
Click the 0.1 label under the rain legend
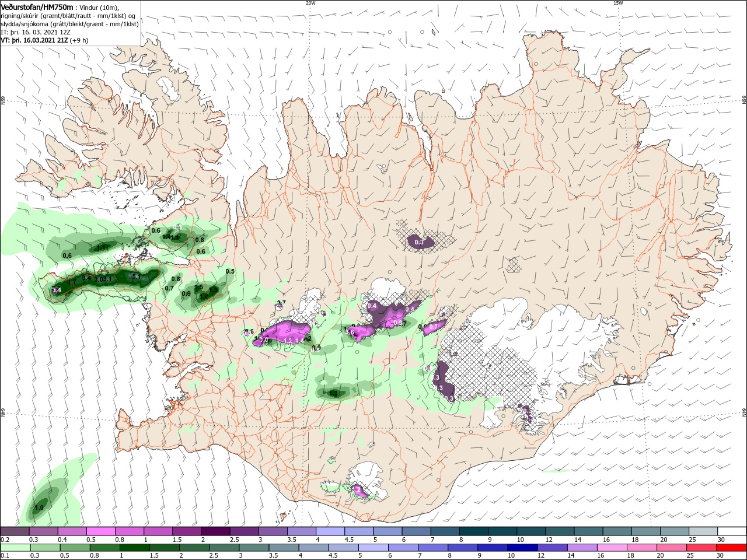[5, 556]
